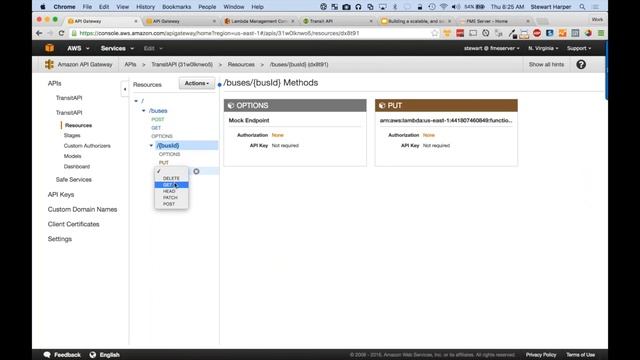The width and height of the screenshot is (640, 360).
Task: Open the Resources breadcrumb link
Action: [x=241, y=64]
